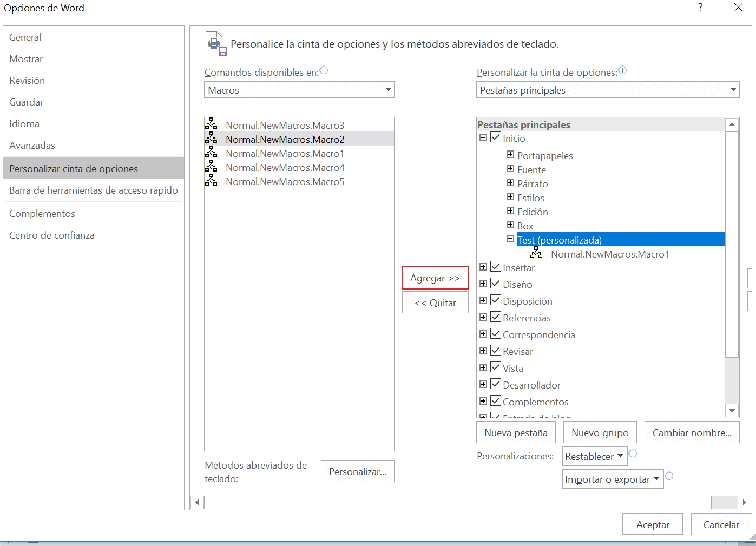Select the Test (personalizada) group row
Screen dimensions: 756x546
coord(621,239)
